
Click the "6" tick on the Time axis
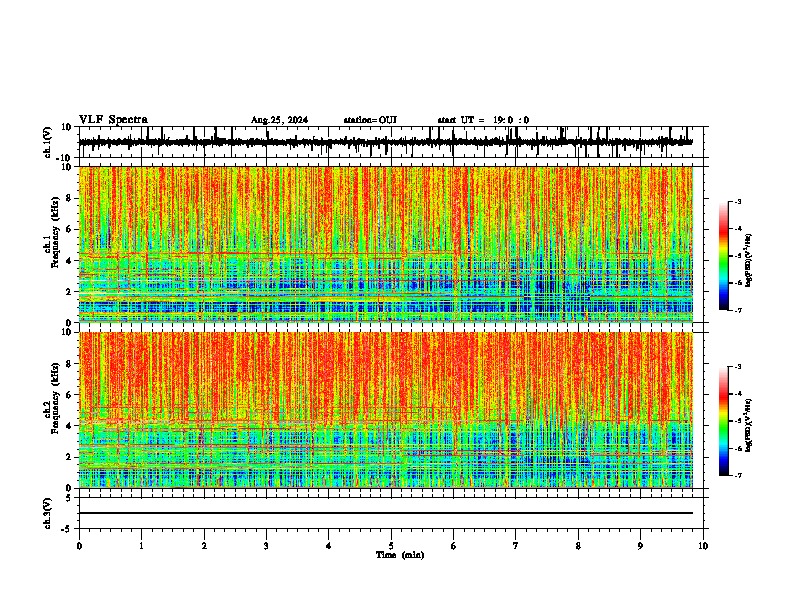[454, 546]
